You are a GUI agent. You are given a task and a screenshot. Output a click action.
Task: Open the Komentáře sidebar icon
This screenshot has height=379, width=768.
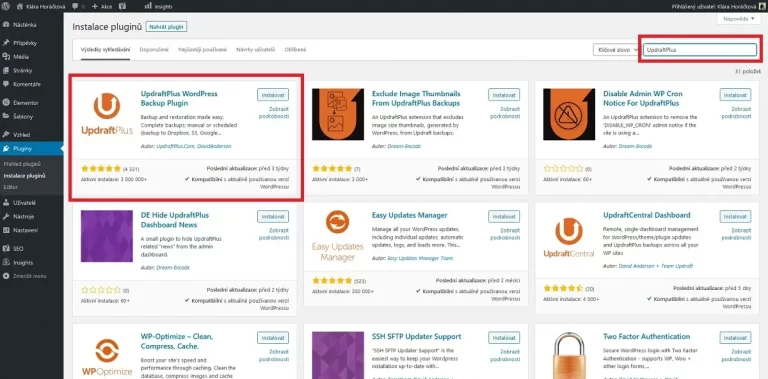(x=6, y=84)
